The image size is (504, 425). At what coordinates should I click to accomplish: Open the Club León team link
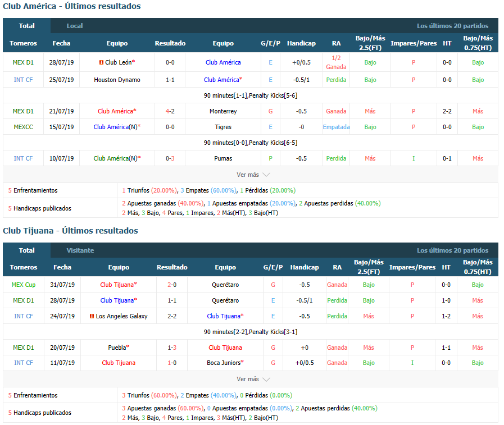pyautogui.click(x=119, y=62)
